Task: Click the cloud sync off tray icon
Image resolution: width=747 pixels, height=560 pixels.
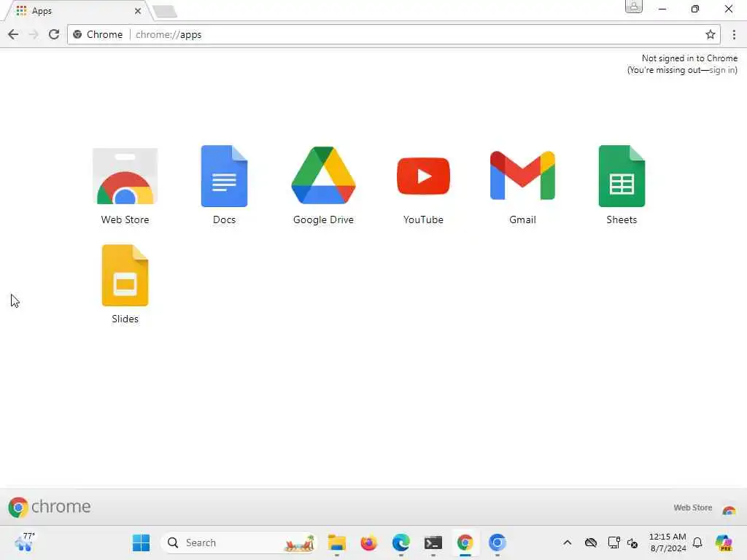Action: click(x=591, y=542)
